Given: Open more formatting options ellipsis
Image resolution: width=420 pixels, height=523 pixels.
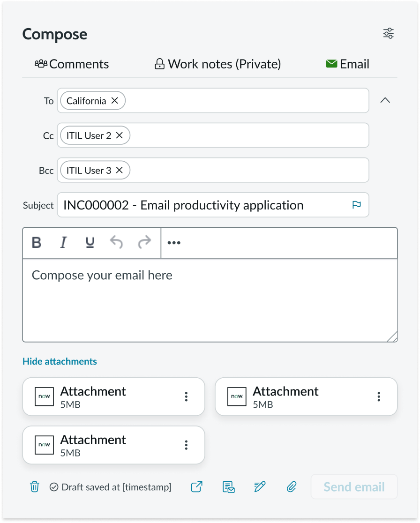Looking at the screenshot, I should [174, 243].
